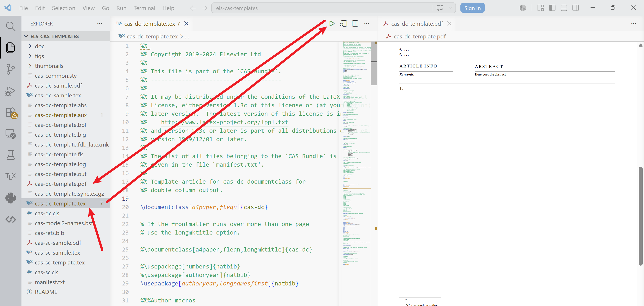The width and height of the screenshot is (644, 306).
Task: Open the LaTeX Workshop TeX view
Action: pos(11,176)
